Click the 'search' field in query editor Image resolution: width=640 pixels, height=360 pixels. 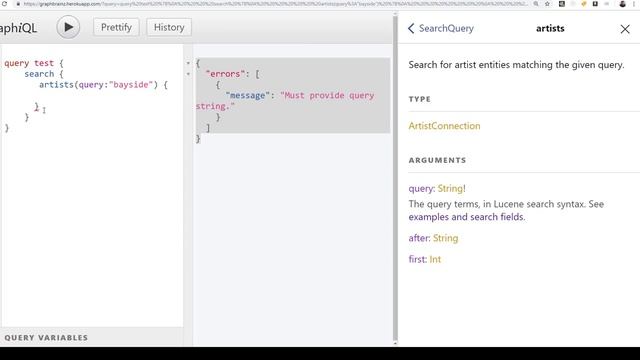pos(39,74)
